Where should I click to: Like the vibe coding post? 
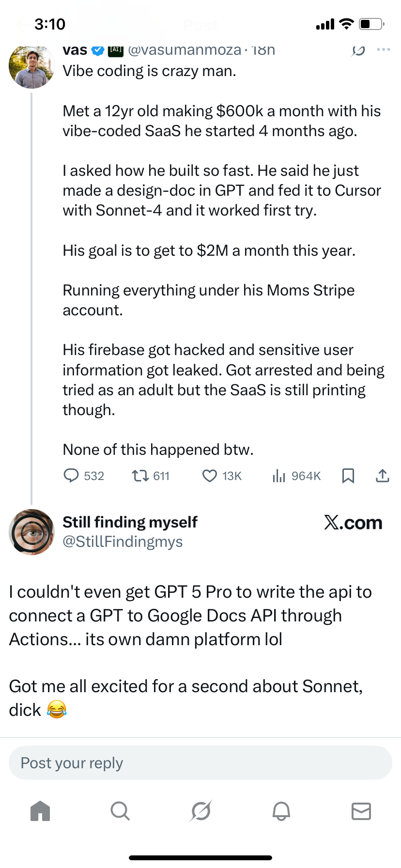[209, 476]
